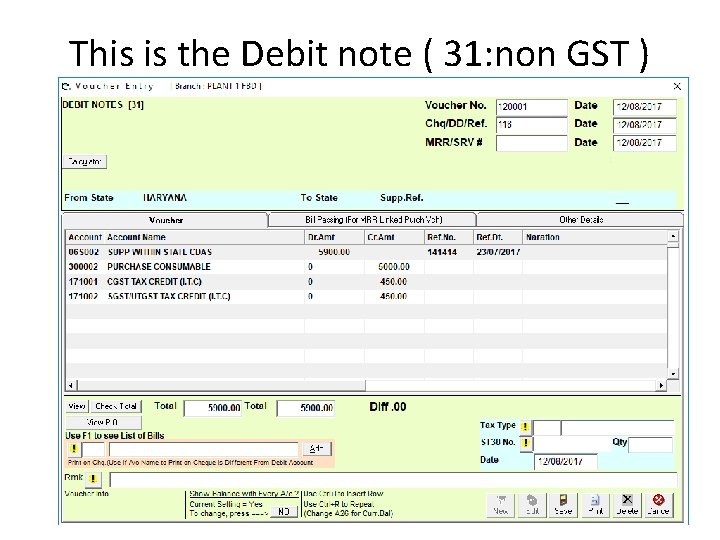Click the MRR/SRV # input field

(x=532, y=143)
